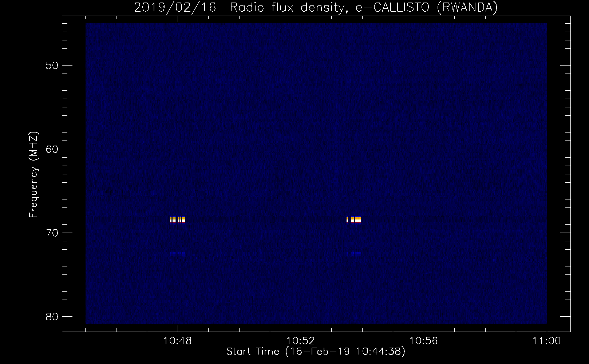Screen dimensions: 589x364
Task: Click the '10:48' time tick label
Action: click(178, 341)
